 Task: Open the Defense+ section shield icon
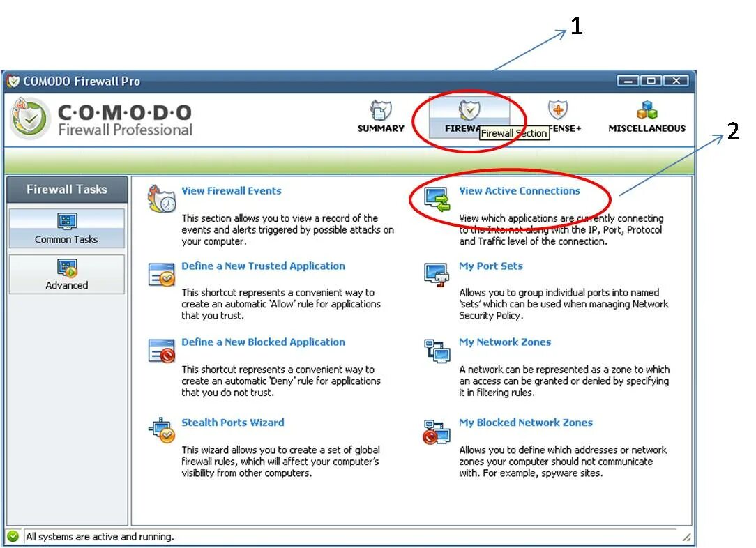pos(558,110)
